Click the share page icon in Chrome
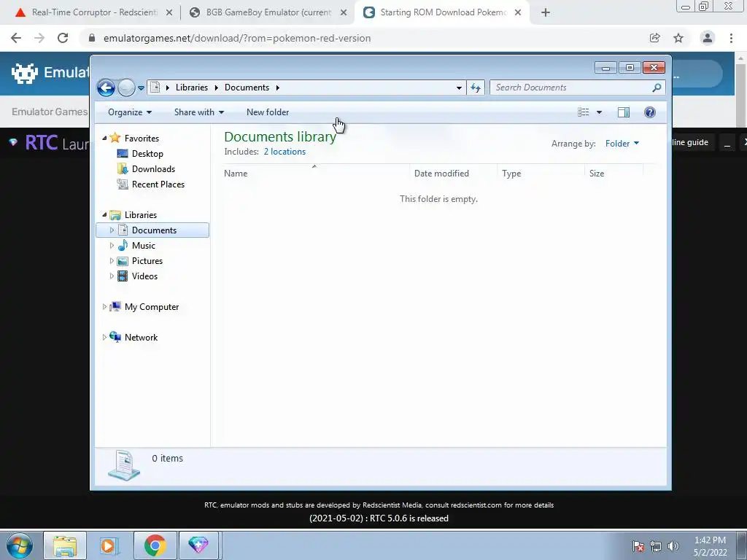The height and width of the screenshot is (560, 747). click(x=655, y=38)
